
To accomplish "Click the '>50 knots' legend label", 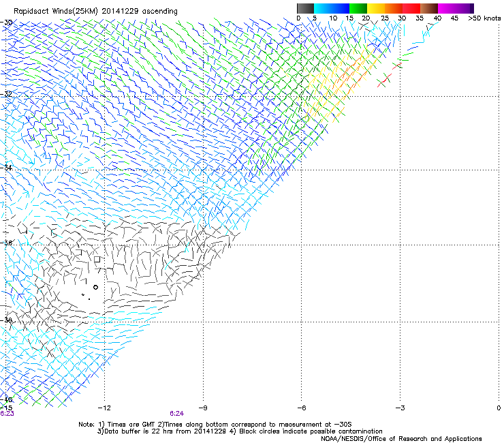I will click(484, 18).
